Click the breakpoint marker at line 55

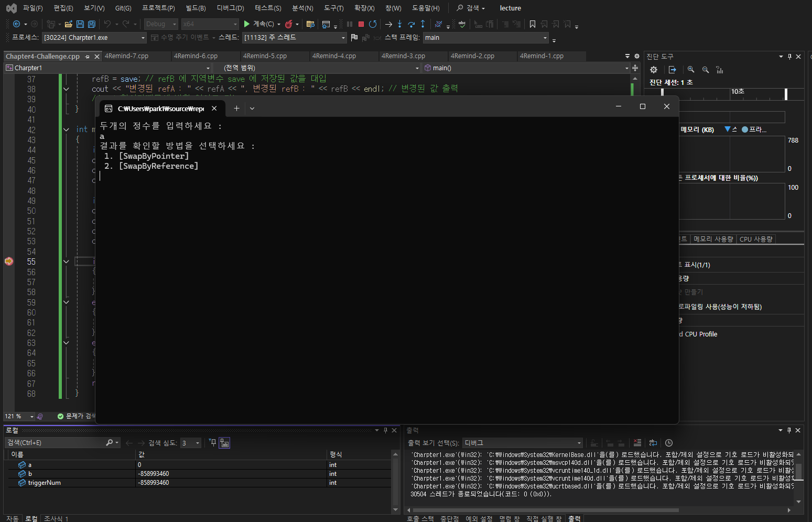pos(9,262)
